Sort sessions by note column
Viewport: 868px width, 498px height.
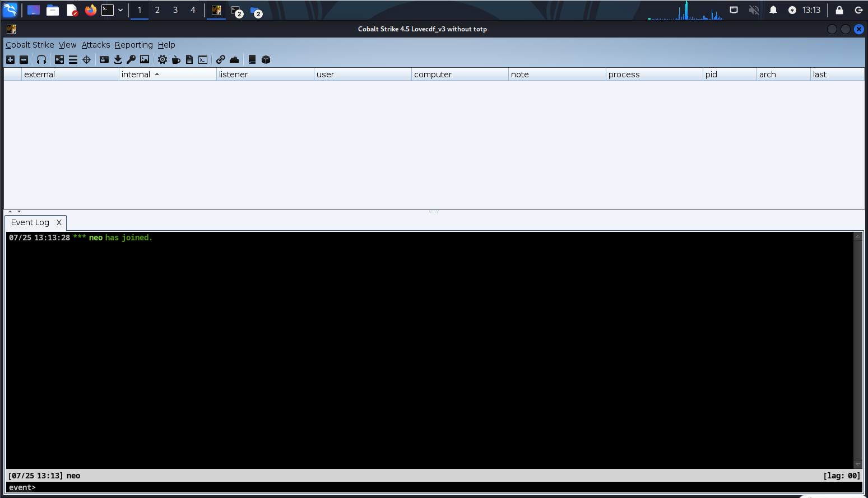pos(557,75)
